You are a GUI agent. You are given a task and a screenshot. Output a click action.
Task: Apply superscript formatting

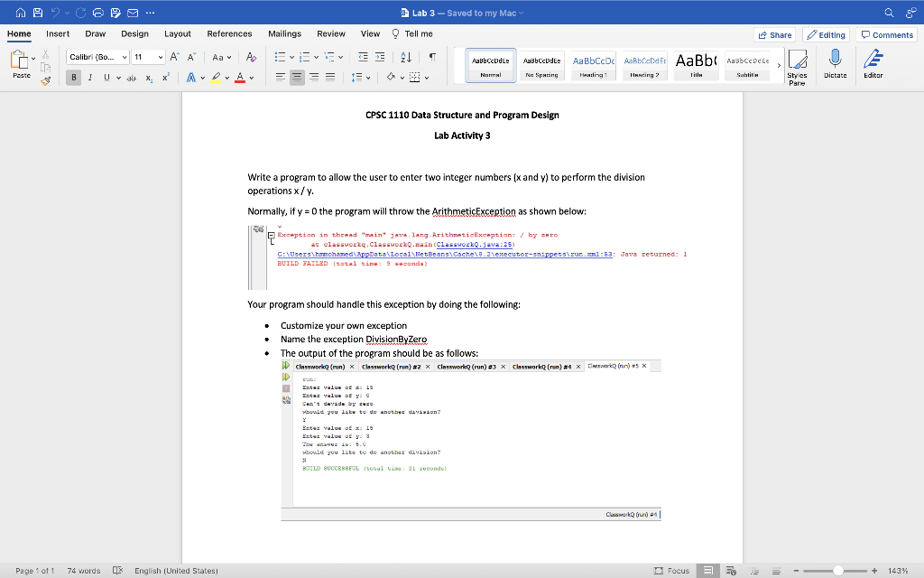(166, 77)
